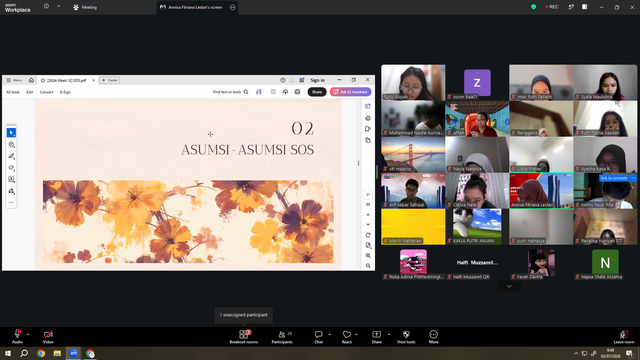The height and width of the screenshot is (360, 640).
Task: Expand share options arrow beside Share
Action: pyautogui.click(x=389, y=334)
